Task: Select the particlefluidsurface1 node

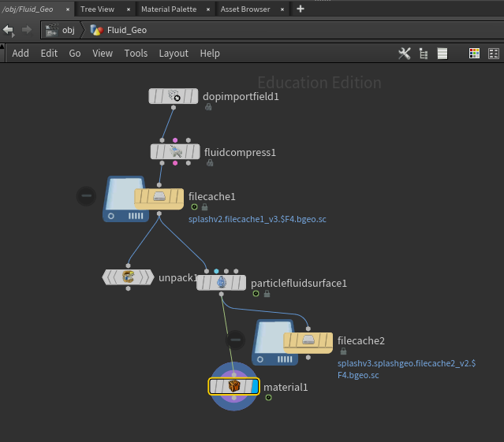Action: [x=221, y=283]
